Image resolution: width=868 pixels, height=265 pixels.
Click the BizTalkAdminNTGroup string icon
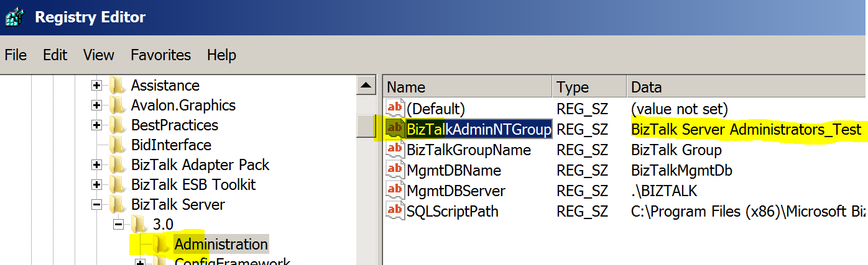click(395, 129)
